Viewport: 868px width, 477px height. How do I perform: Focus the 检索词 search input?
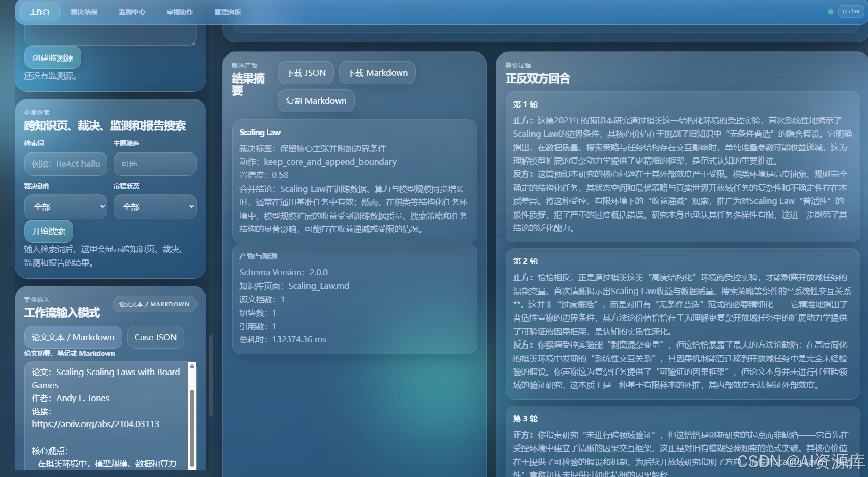66,164
